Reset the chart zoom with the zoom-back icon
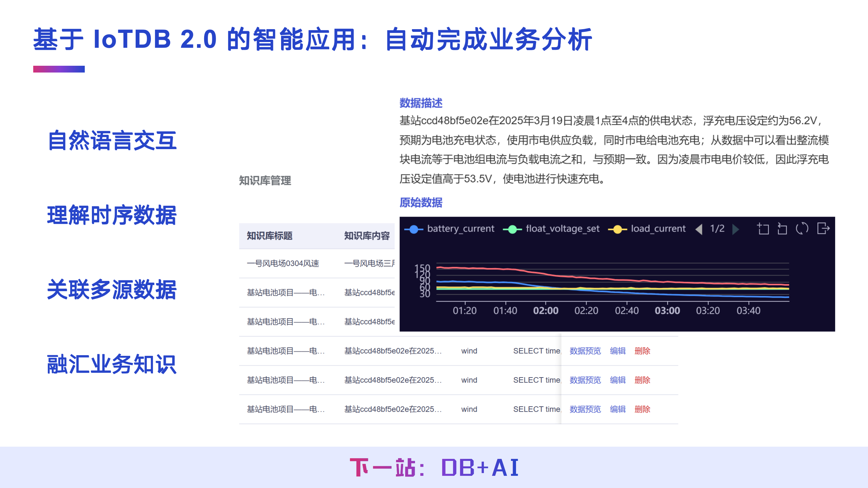 pyautogui.click(x=783, y=229)
